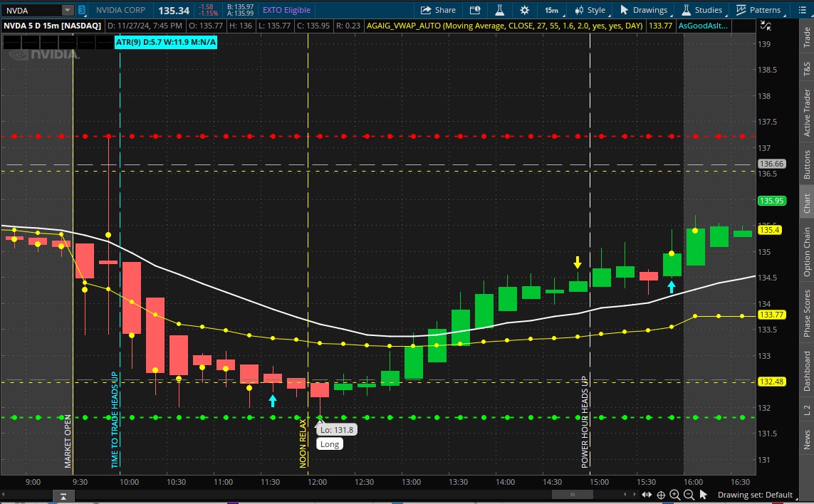The width and height of the screenshot is (814, 504).
Task: Click the NVDA symbol input field
Action: pyautogui.click(x=32, y=10)
